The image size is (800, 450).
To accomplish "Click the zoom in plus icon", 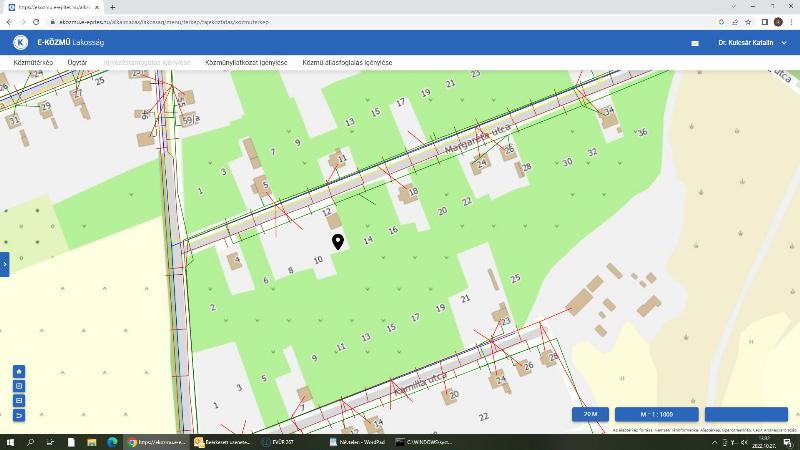I will [x=19, y=385].
